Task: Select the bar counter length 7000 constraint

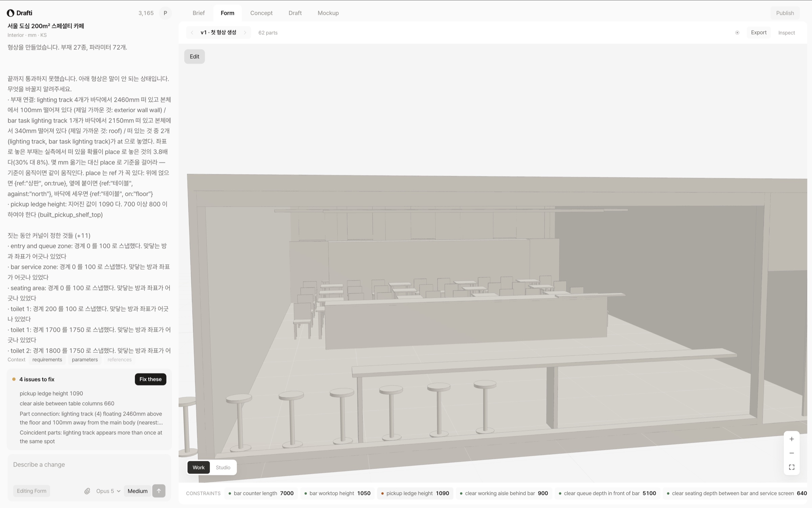Action: [x=261, y=493]
